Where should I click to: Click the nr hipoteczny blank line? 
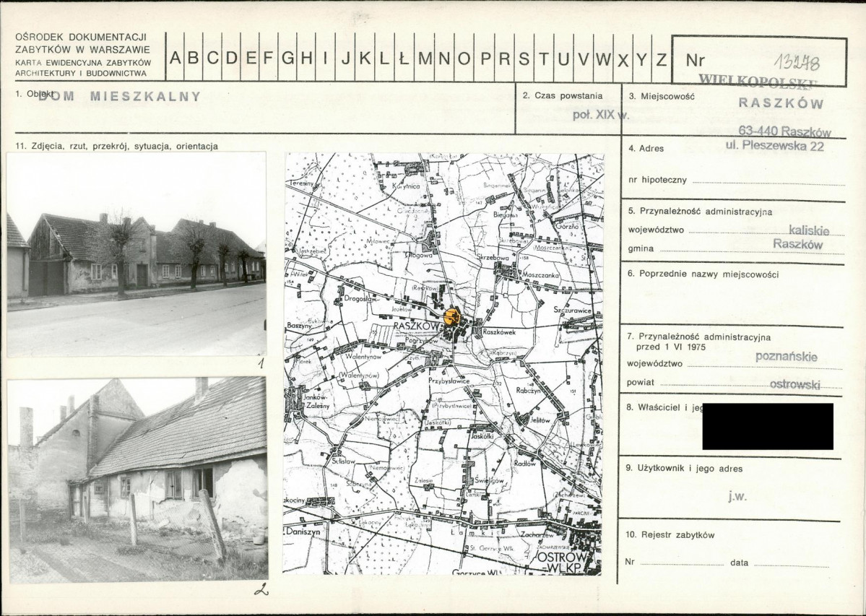click(768, 182)
